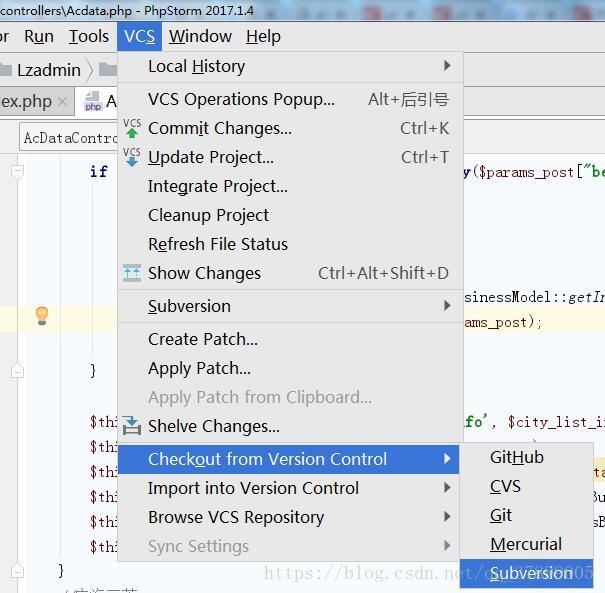The height and width of the screenshot is (593, 605).
Task: Expand Import into Version Control
Action: pyautogui.click(x=289, y=488)
